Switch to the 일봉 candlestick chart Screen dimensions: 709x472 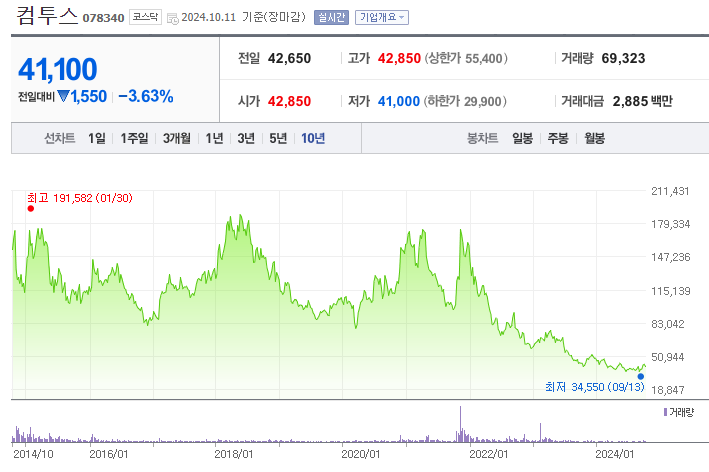[522, 138]
